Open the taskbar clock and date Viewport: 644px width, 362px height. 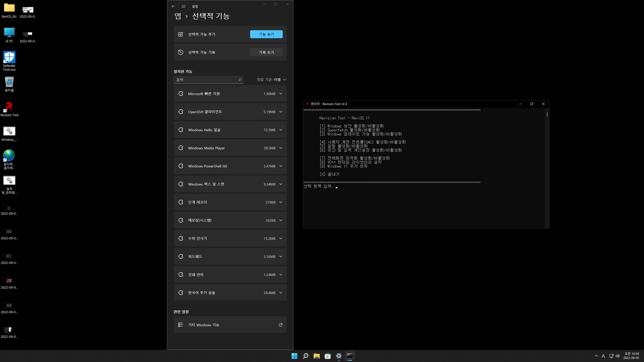coord(631,356)
